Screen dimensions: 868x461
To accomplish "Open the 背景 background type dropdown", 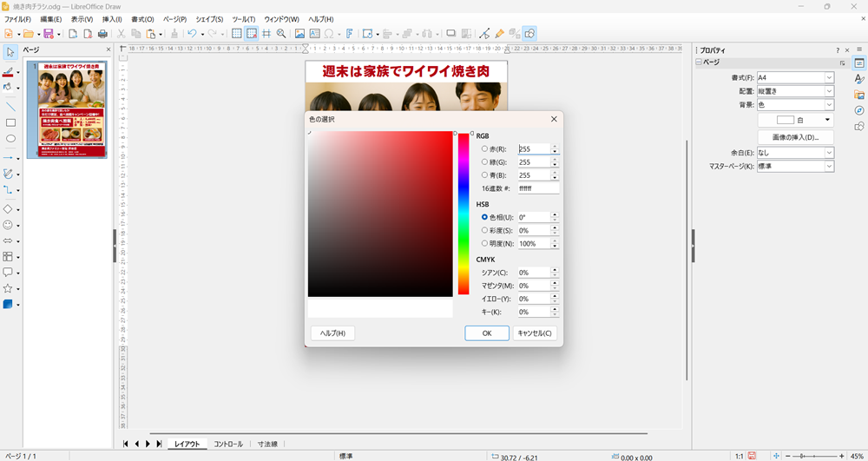I will 795,104.
